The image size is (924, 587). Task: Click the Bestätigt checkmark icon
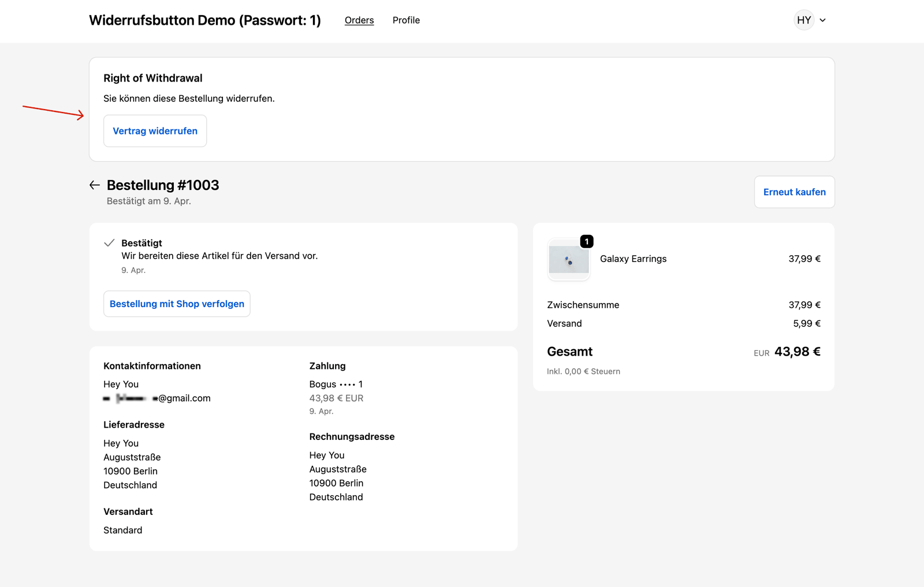[x=109, y=243]
